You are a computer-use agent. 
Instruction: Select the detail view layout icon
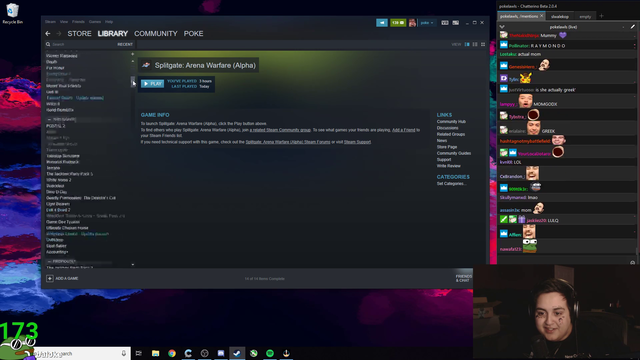point(467,44)
